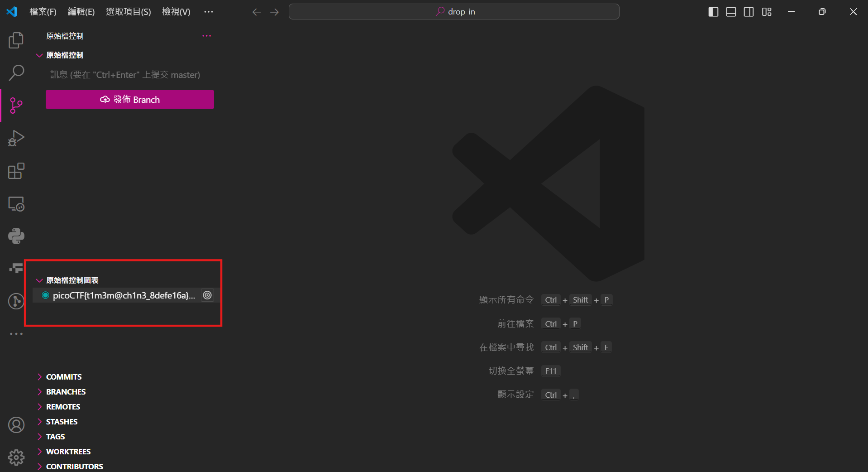Open the Explorer view in activity bar
Screen dimensions: 868x472
(16, 40)
